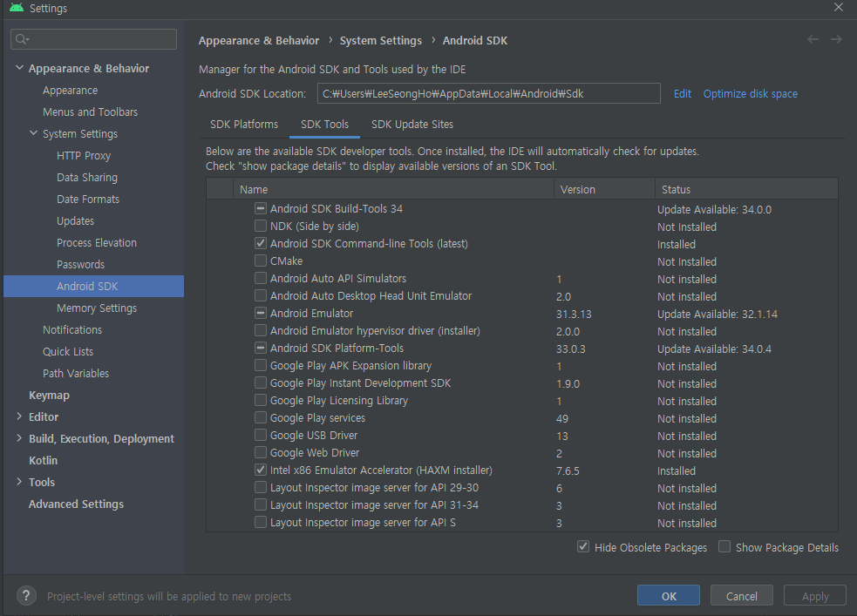Switch to the SDK Platforms tab
The image size is (857, 616).
click(244, 125)
